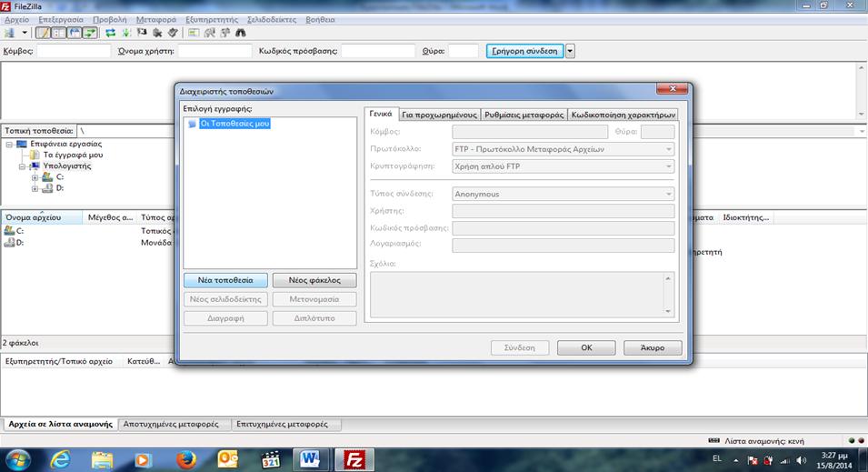This screenshot has width=868, height=472.
Task: Click the My Sites folder icon
Action: point(192,124)
